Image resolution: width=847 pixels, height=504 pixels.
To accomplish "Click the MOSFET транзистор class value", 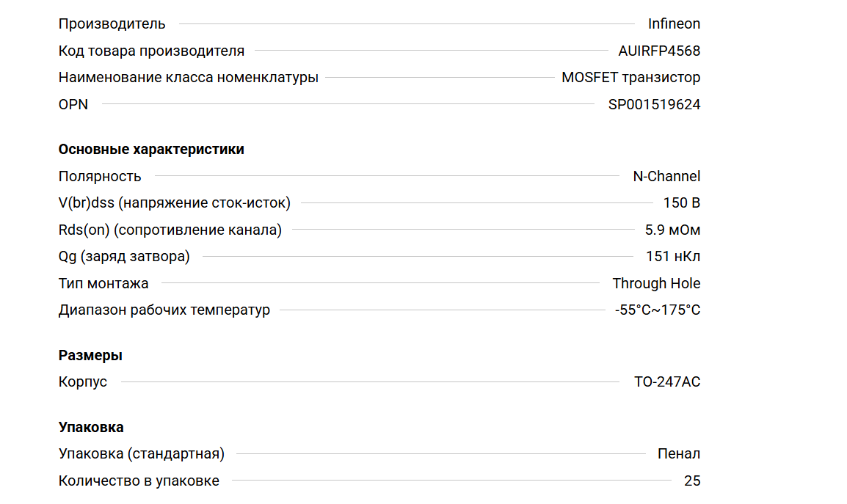I will click(x=630, y=77).
